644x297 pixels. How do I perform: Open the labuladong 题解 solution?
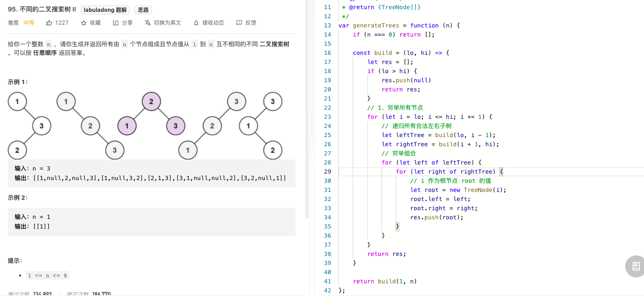tap(105, 10)
